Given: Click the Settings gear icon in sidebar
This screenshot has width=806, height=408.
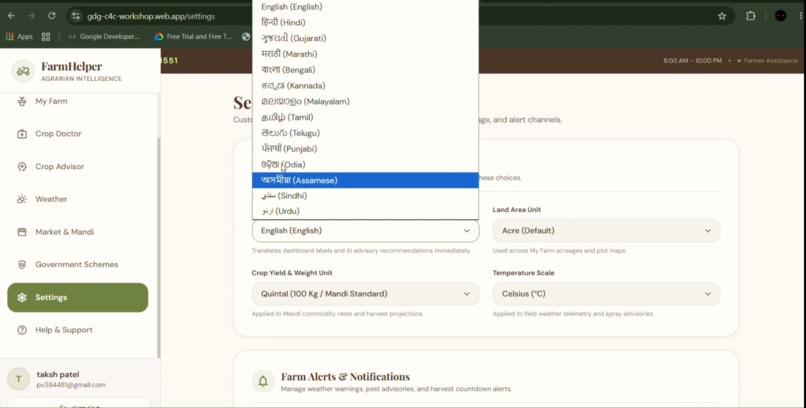Looking at the screenshot, I should click(22, 297).
